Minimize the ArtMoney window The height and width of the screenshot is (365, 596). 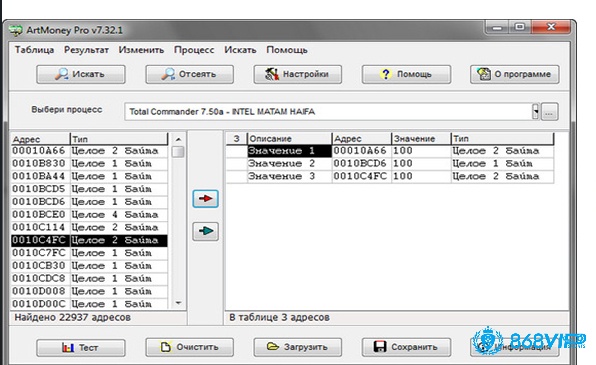(x=497, y=27)
